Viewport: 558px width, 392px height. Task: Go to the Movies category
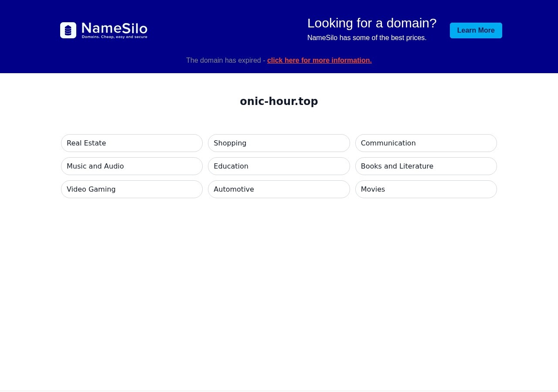[x=426, y=189]
